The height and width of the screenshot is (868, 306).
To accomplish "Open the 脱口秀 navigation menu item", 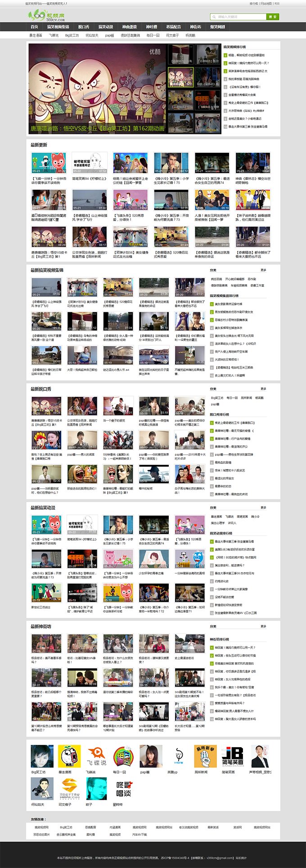I will coord(84,27).
